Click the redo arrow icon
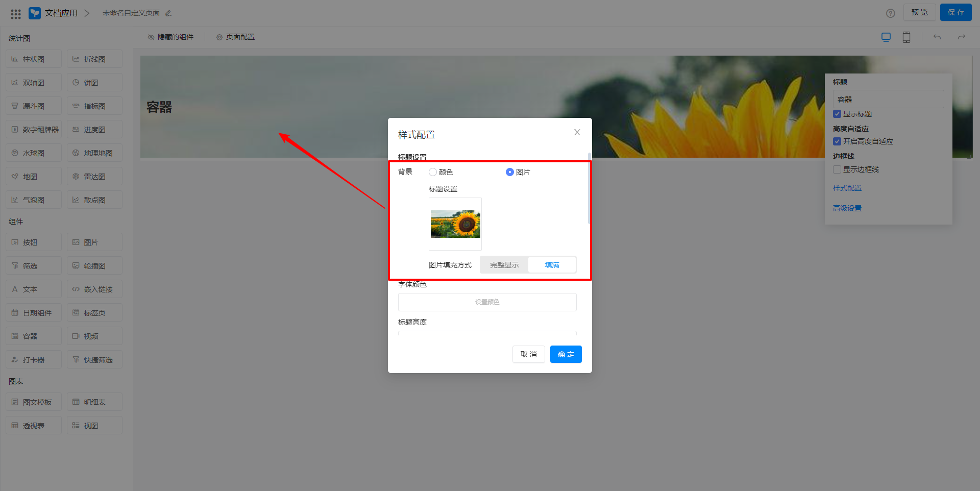Image resolution: width=980 pixels, height=491 pixels. [962, 37]
